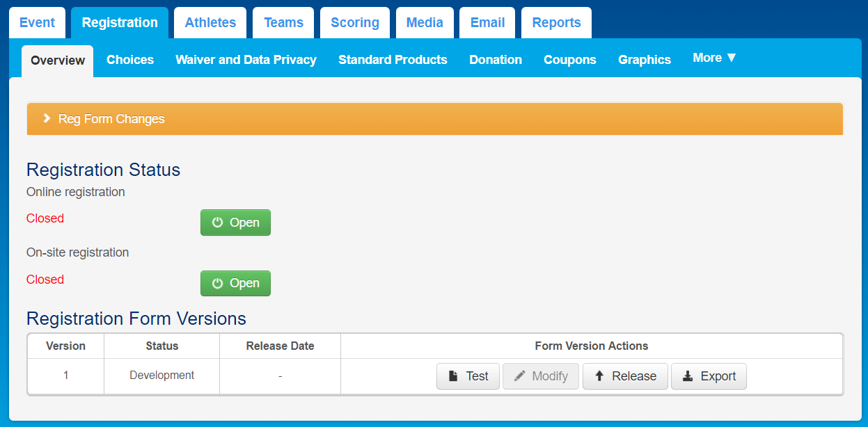Expand the Reg Form Changes panel
Image resolution: width=868 pixels, height=427 pixels.
[434, 119]
